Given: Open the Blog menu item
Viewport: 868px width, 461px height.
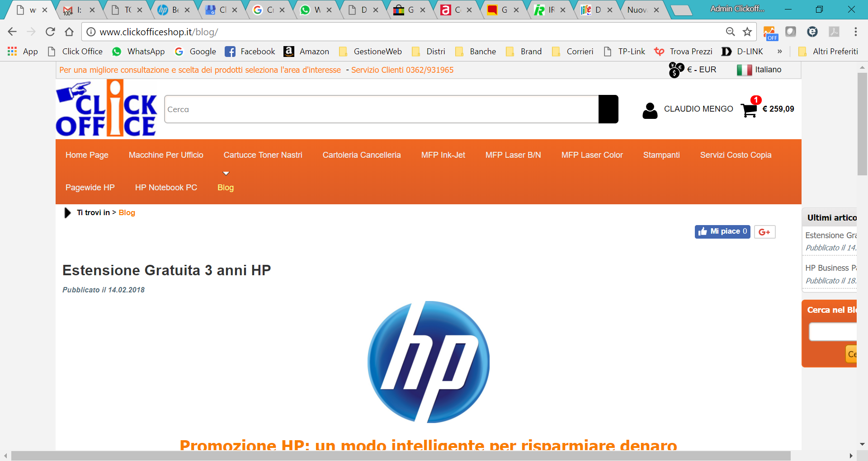Looking at the screenshot, I should [x=226, y=188].
